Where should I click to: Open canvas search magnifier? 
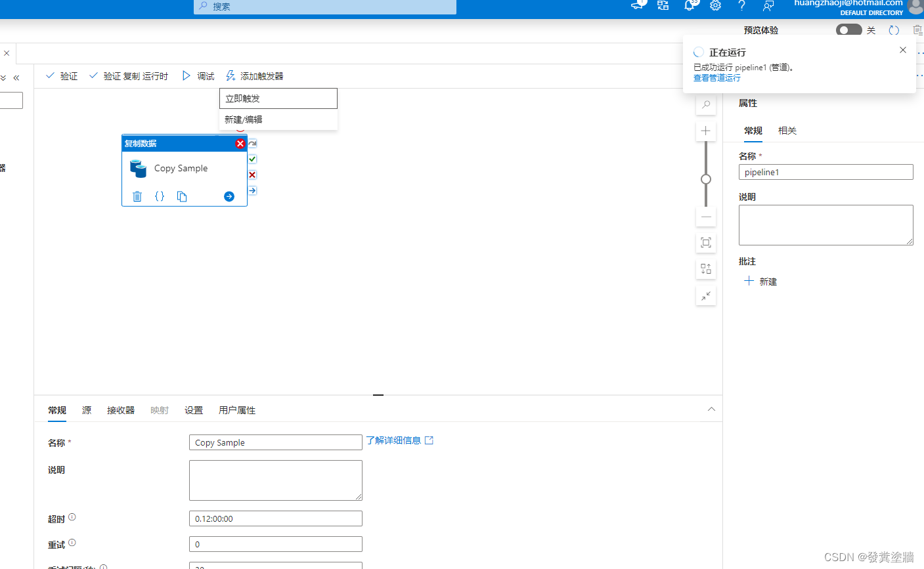click(x=706, y=104)
